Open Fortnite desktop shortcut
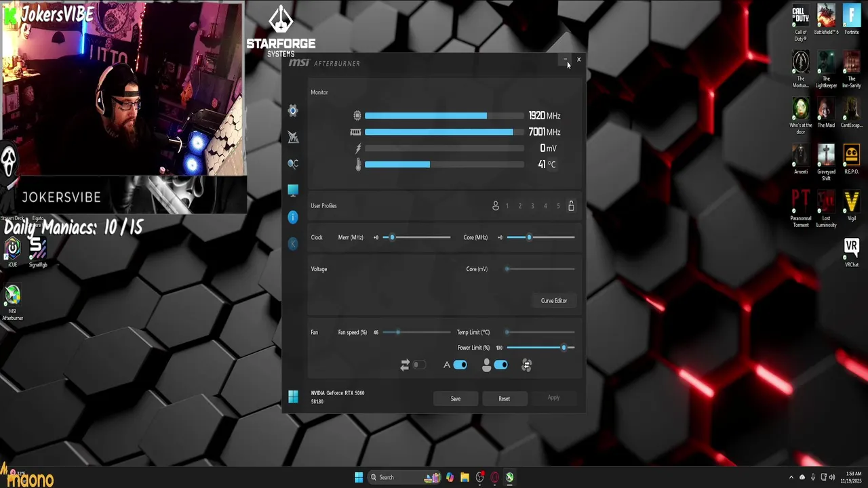Image resolution: width=868 pixels, height=488 pixels. [x=852, y=20]
